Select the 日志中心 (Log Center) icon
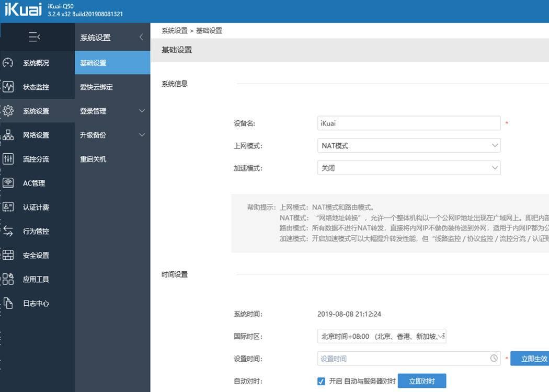The height and width of the screenshot is (392, 549). coord(37,303)
